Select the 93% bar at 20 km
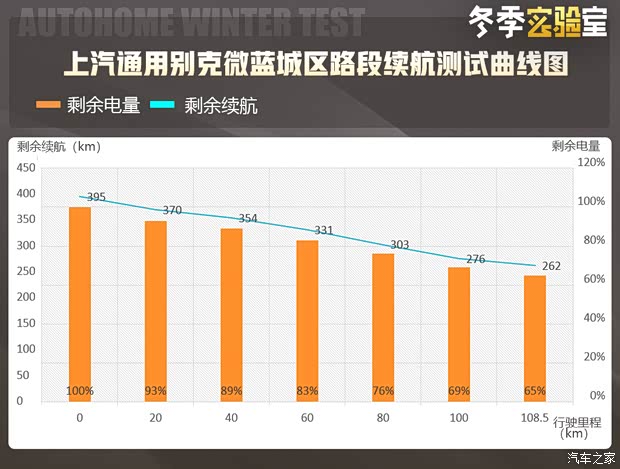This screenshot has height=469, width=620. [x=156, y=311]
